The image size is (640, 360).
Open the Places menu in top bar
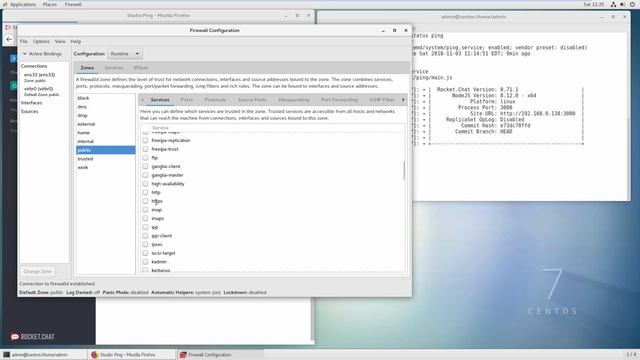[50, 4]
